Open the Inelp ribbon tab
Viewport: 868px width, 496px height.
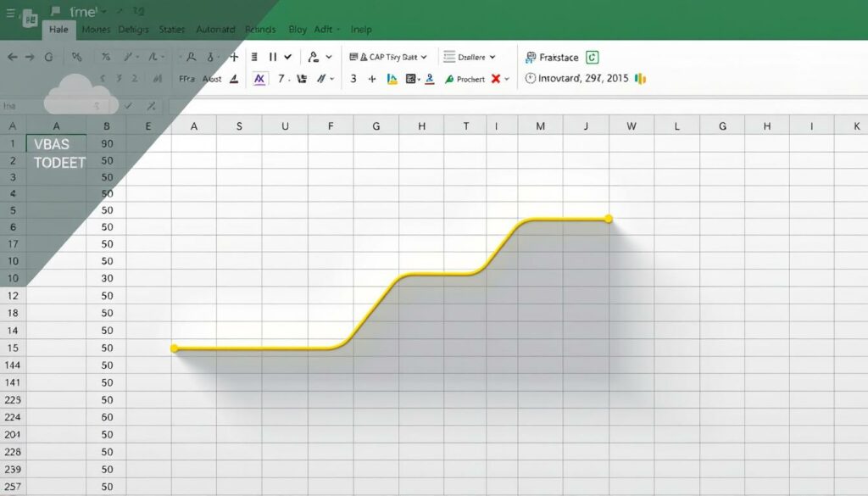(361, 30)
